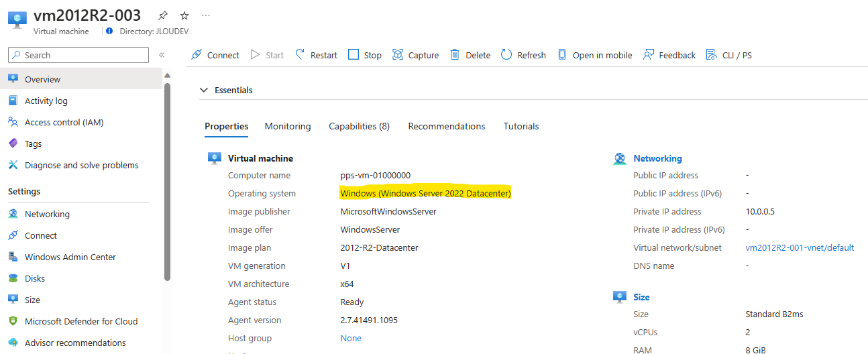Collapse the left menu with the double chevron
This screenshot has height=354, width=868.
click(x=162, y=55)
